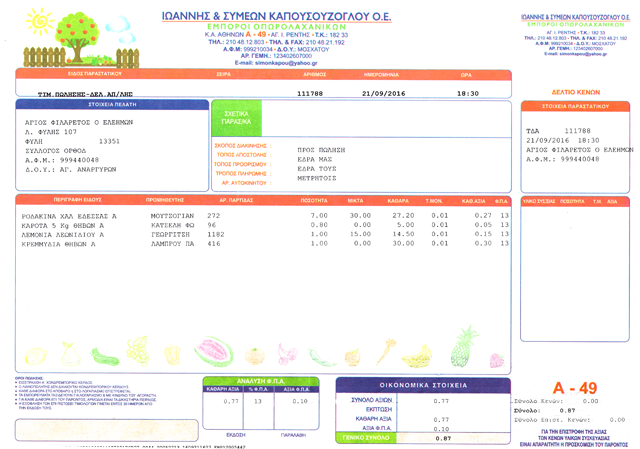This screenshot has height=449, width=640.
Task: Select the ΟΙΚΟΝΟΜΙΚΑ ΣΤΟΙΧΕΙΑ panel header
Action: coord(423,384)
